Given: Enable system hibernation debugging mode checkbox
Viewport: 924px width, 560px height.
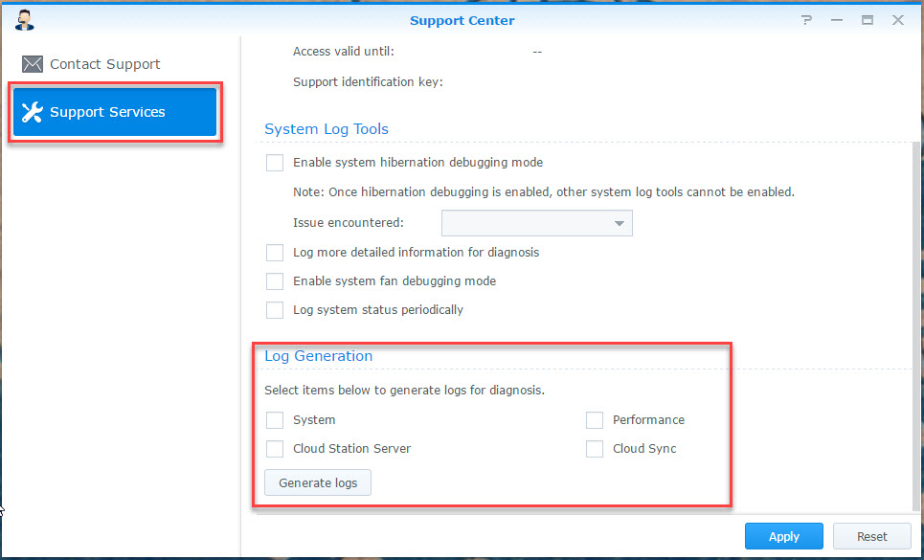Looking at the screenshot, I should 275,163.
